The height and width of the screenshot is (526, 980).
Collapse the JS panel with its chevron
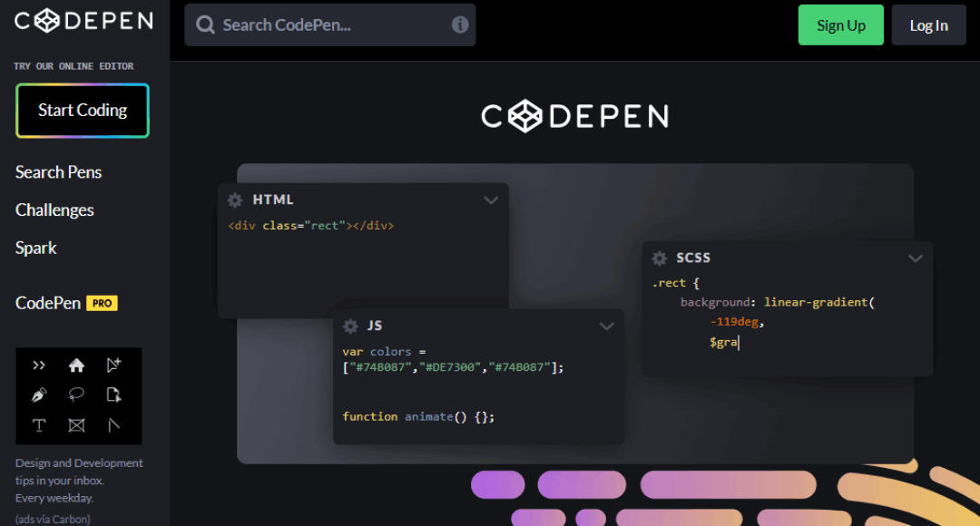tap(606, 326)
